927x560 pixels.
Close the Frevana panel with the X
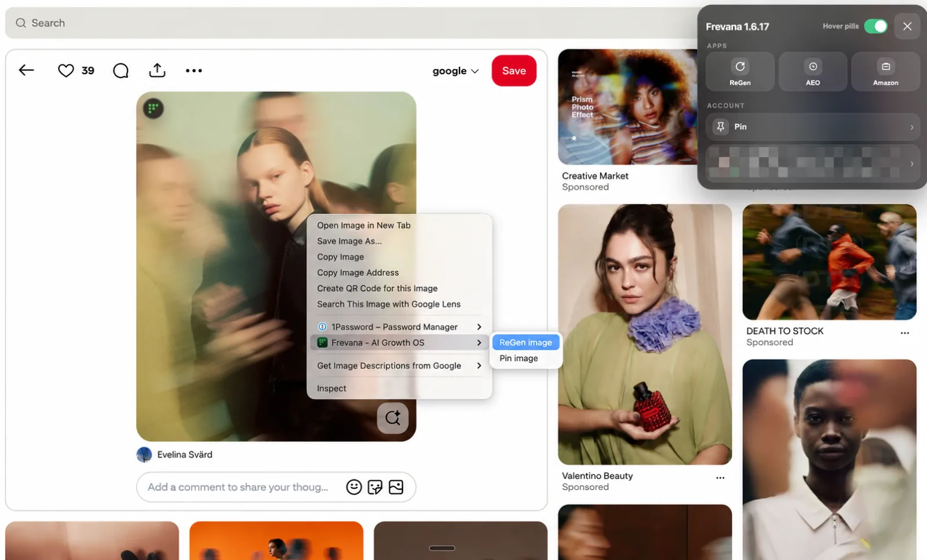click(x=907, y=26)
